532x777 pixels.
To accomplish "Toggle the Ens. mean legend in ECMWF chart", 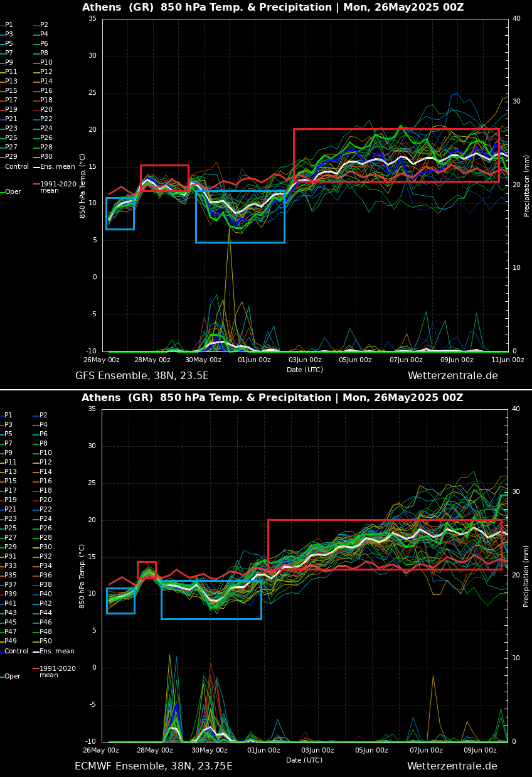I will tap(56, 651).
